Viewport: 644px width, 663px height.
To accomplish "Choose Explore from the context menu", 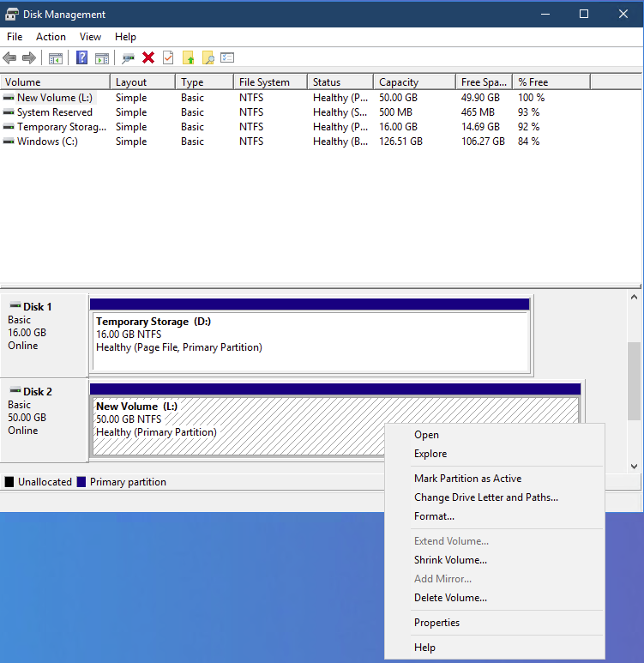I will point(494,454).
